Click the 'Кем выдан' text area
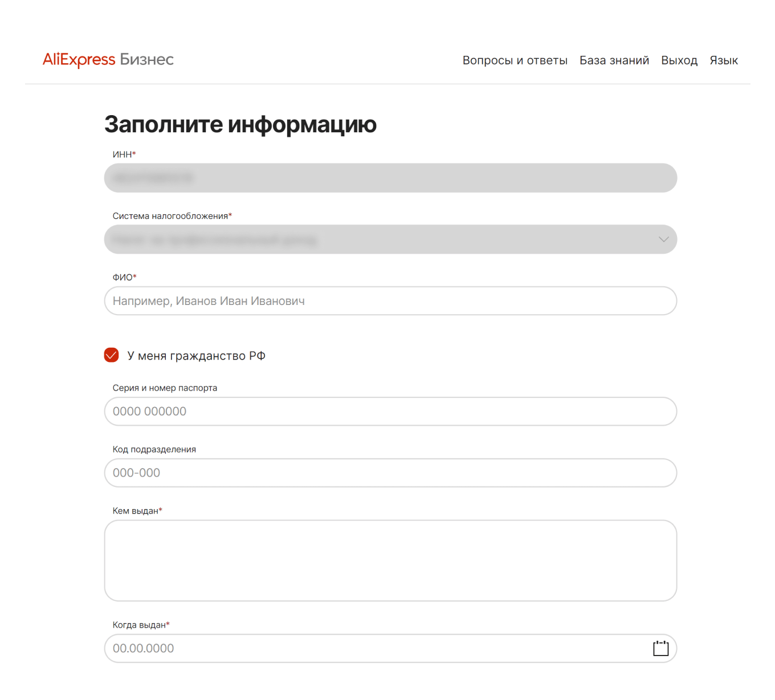Image resolution: width=775 pixels, height=700 pixels. click(x=390, y=560)
